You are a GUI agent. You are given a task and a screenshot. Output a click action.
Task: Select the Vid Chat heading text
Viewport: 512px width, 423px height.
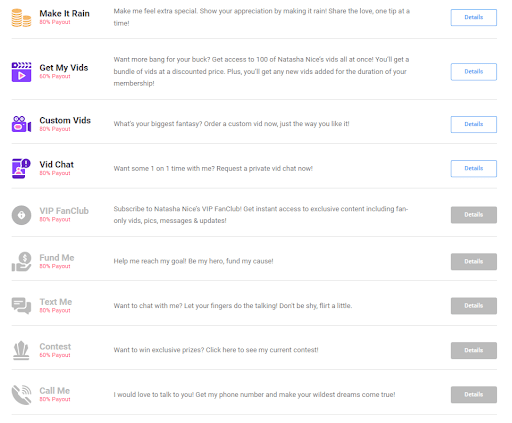point(57,164)
